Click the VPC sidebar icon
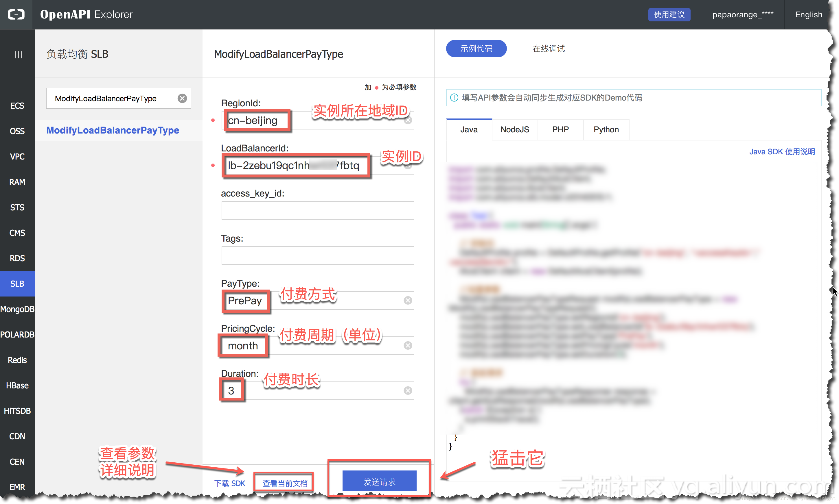This screenshot has width=839, height=504. coord(17,157)
